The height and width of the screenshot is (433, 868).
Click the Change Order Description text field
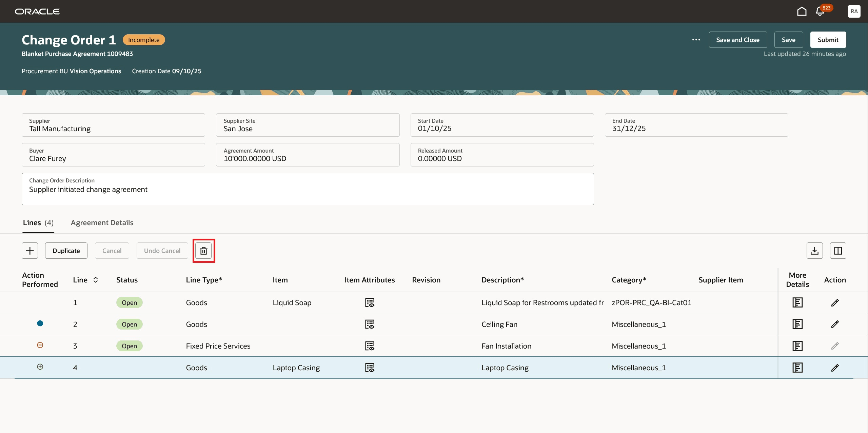coord(308,190)
